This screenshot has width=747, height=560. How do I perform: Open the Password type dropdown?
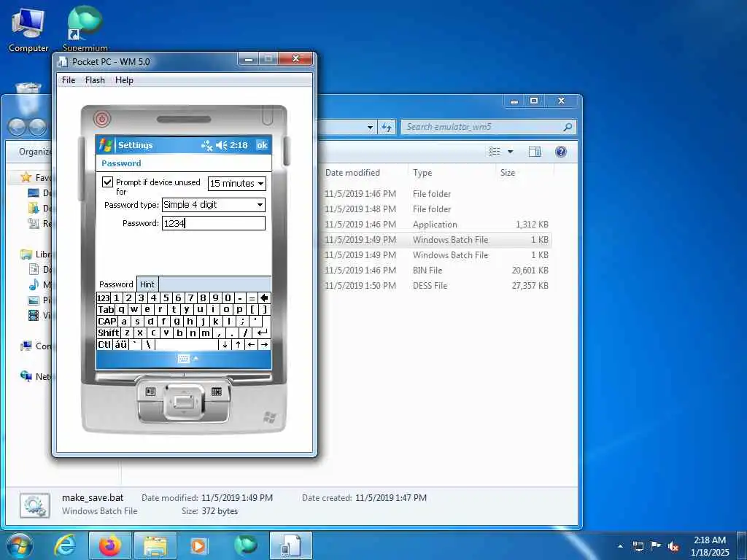point(214,205)
